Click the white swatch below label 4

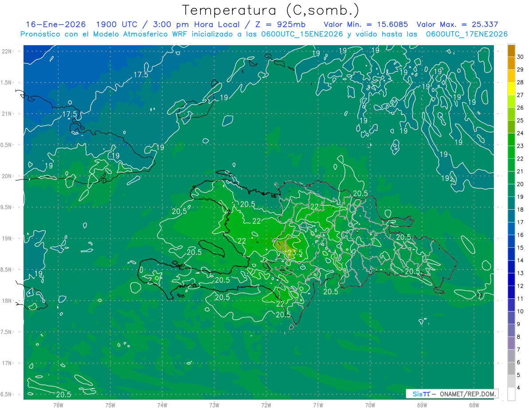pyautogui.click(x=511, y=394)
